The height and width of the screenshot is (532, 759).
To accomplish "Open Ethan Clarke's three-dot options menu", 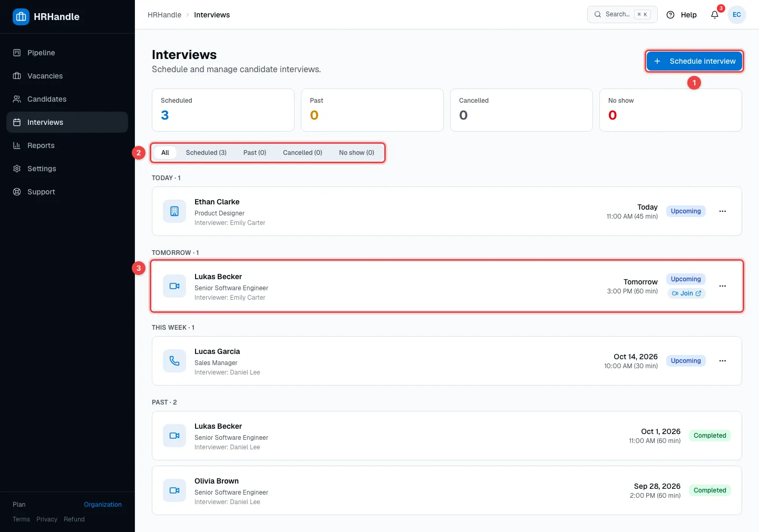I will tap(723, 211).
